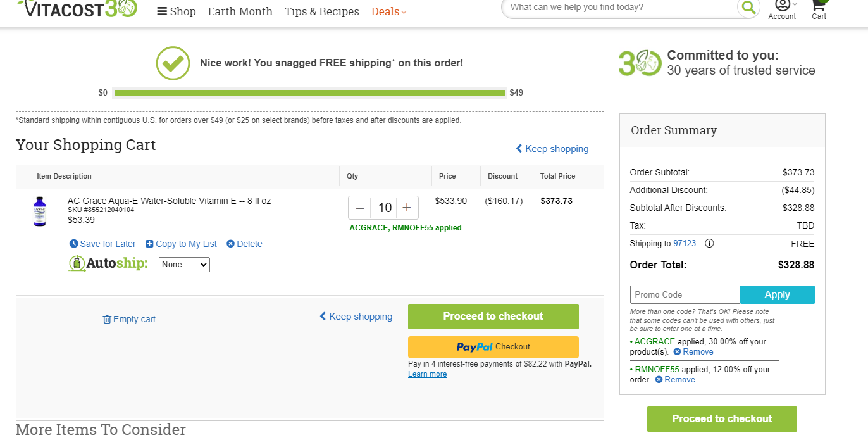Image resolution: width=868 pixels, height=440 pixels.
Task: Click the ($160.17) discount value
Action: coord(504,201)
